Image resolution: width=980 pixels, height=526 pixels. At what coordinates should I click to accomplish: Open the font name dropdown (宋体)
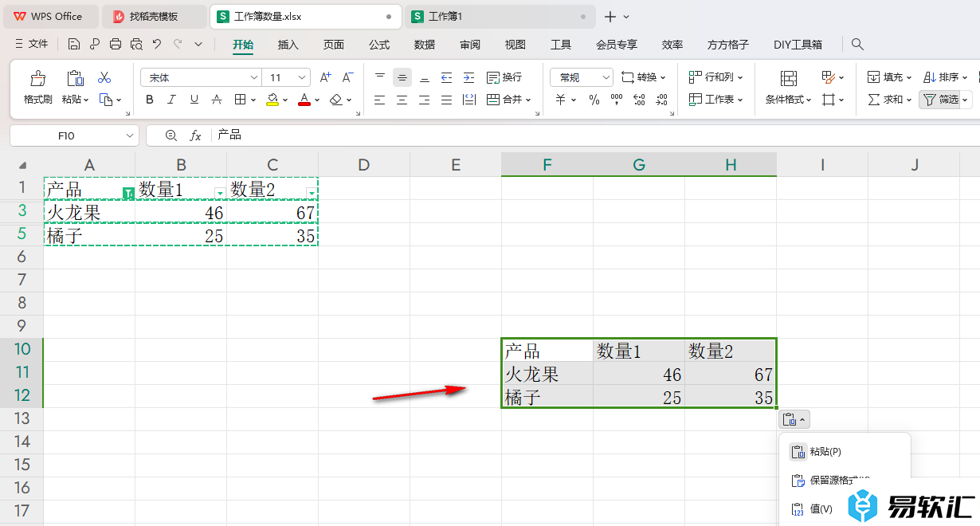[254, 77]
